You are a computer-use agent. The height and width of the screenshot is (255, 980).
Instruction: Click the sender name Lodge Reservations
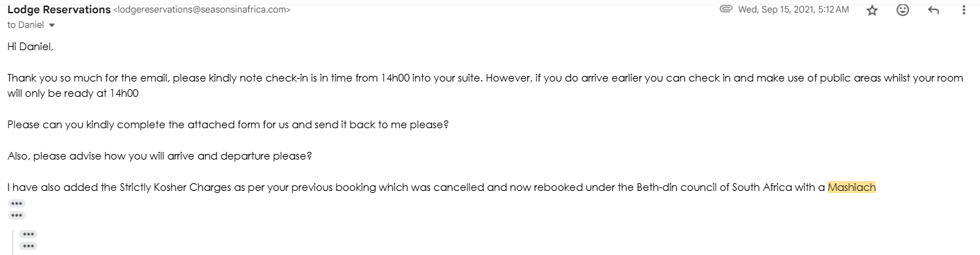pos(58,10)
